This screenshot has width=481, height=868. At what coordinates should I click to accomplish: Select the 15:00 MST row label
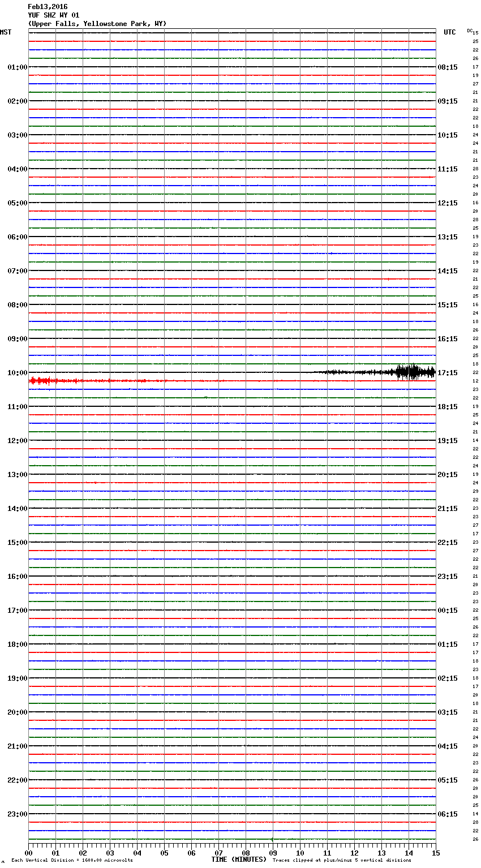point(18,543)
